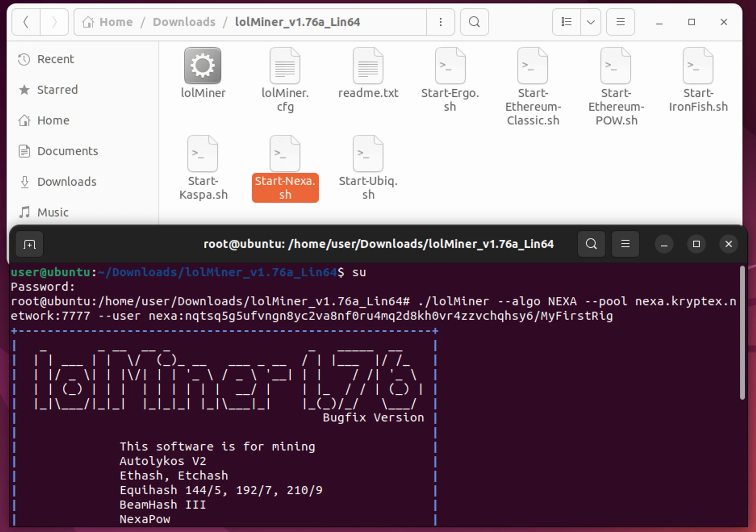Open a new terminal tab
The width and height of the screenshot is (756, 532).
29,244
